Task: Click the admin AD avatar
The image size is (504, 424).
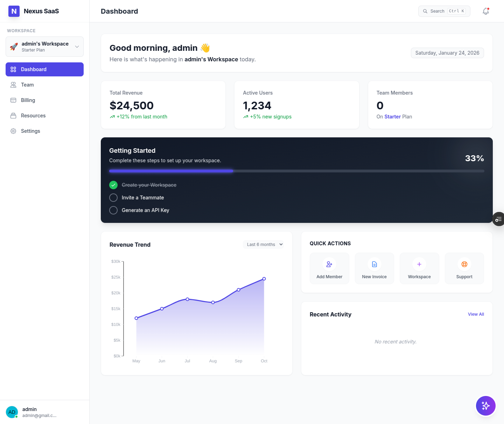Action: coord(12,412)
